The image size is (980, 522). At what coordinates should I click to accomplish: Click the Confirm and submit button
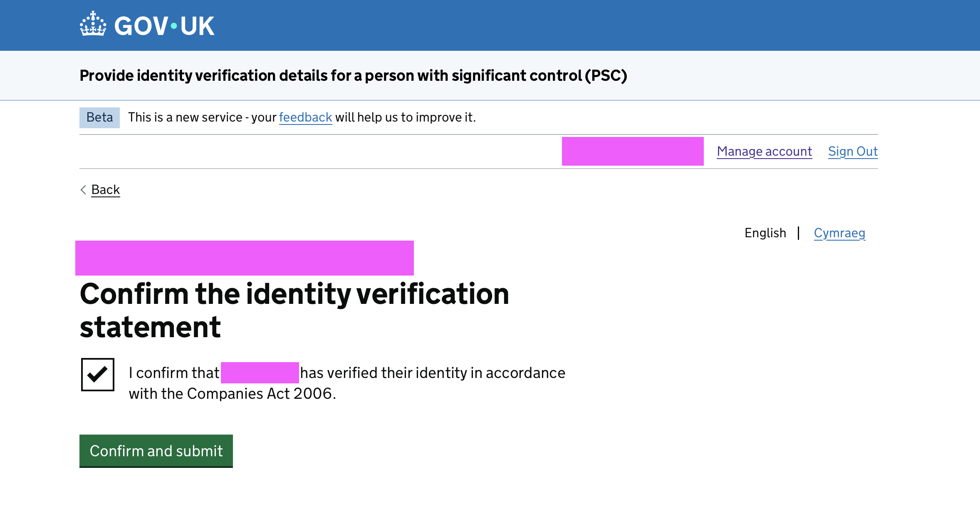pyautogui.click(x=156, y=451)
